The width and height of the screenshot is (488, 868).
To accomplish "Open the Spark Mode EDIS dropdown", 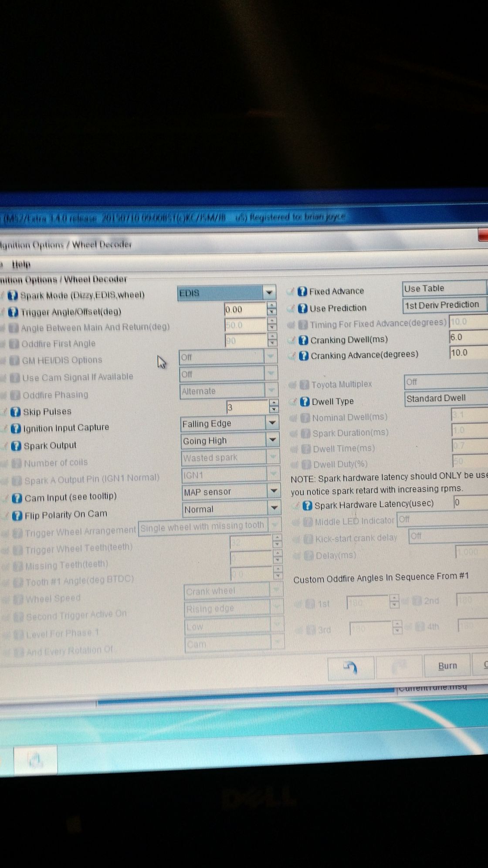I will point(227,293).
